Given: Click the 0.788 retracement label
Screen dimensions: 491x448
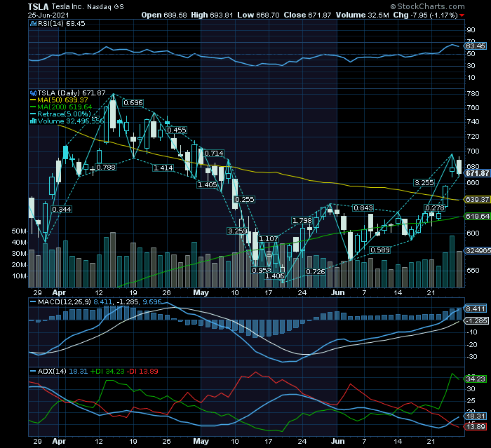Looking at the screenshot, I should (106, 168).
